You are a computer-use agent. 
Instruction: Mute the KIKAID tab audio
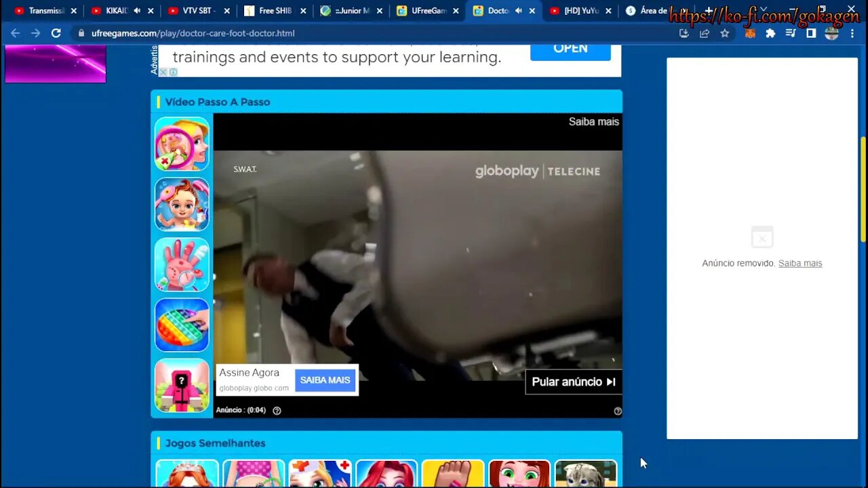[x=137, y=11]
